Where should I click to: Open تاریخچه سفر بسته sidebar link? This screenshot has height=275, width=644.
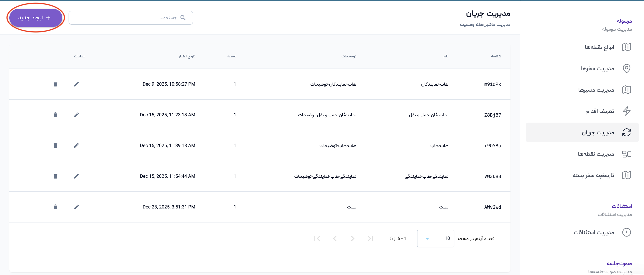[593, 175]
